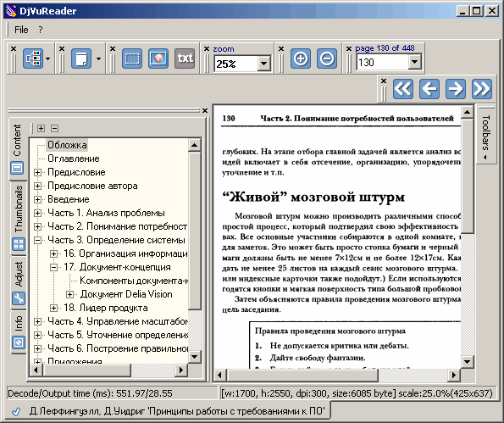Go to next page arrow
The image size is (504, 423).
[x=456, y=89]
